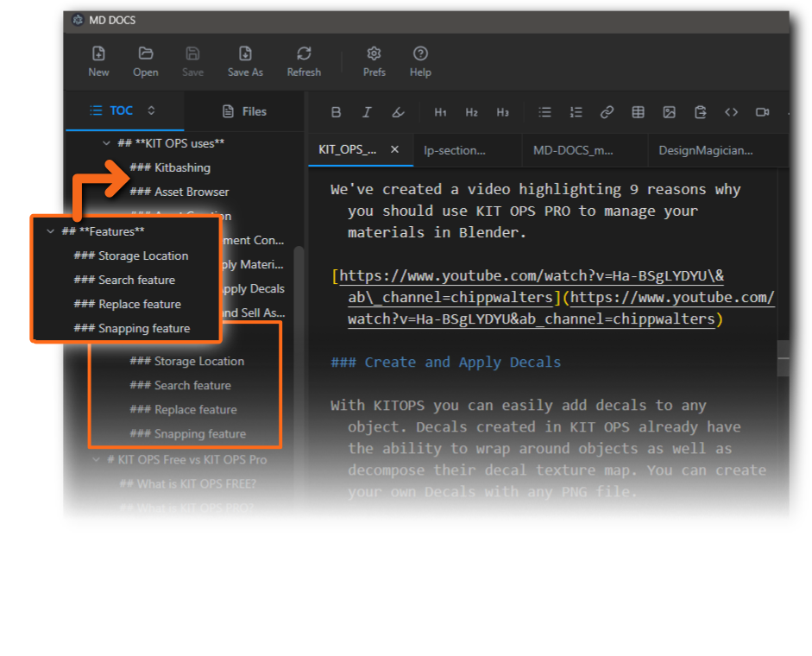Insert a code block
Image resolution: width=812 pixels, height=656 pixels.
[x=731, y=112]
